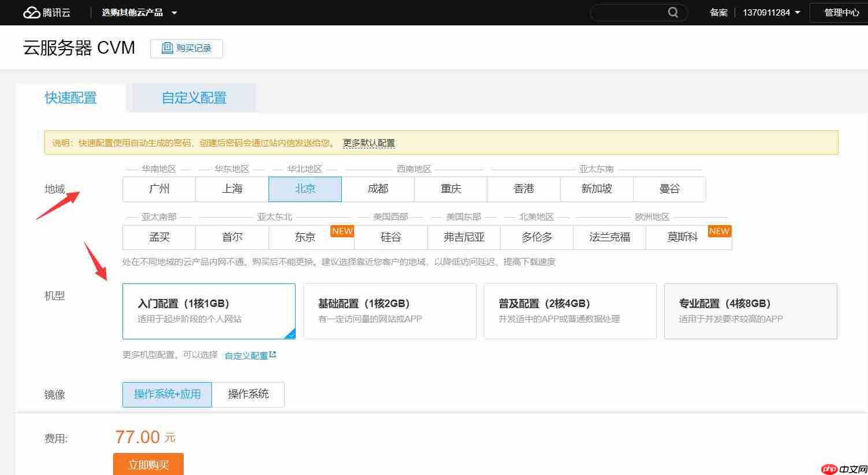Viewport: 868px width, 475px height.
Task: Click into the top search field
Action: click(629, 13)
